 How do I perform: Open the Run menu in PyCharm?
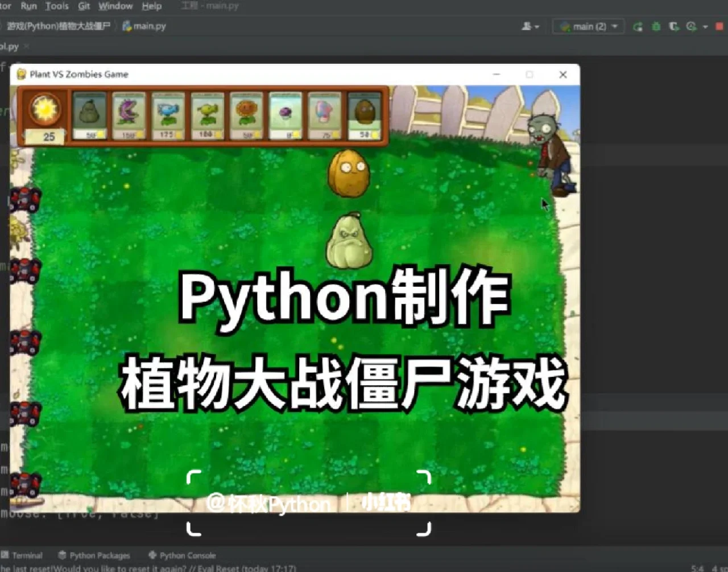click(28, 6)
